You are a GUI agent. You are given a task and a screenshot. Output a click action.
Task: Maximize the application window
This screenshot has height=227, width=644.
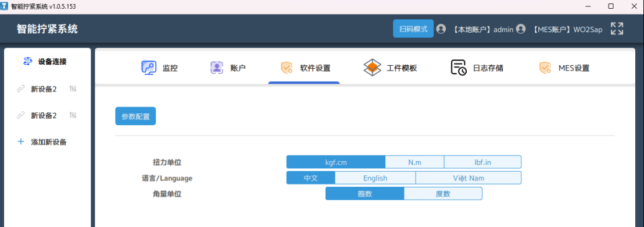pos(611,6)
